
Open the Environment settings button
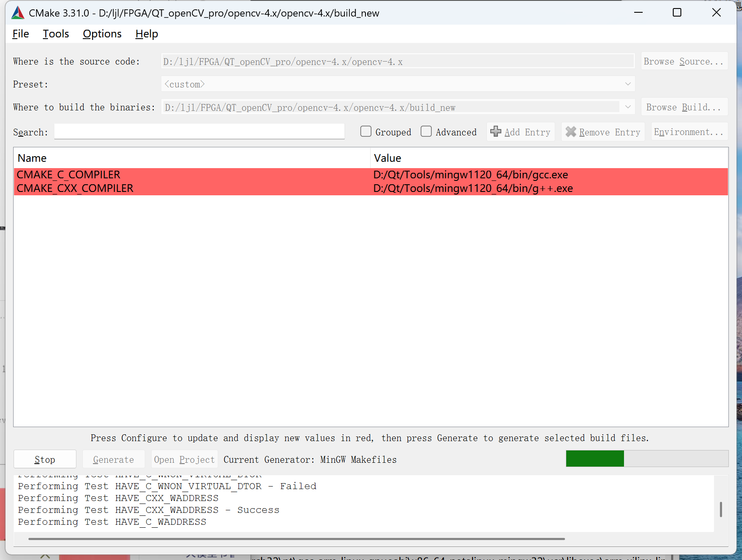(x=689, y=132)
